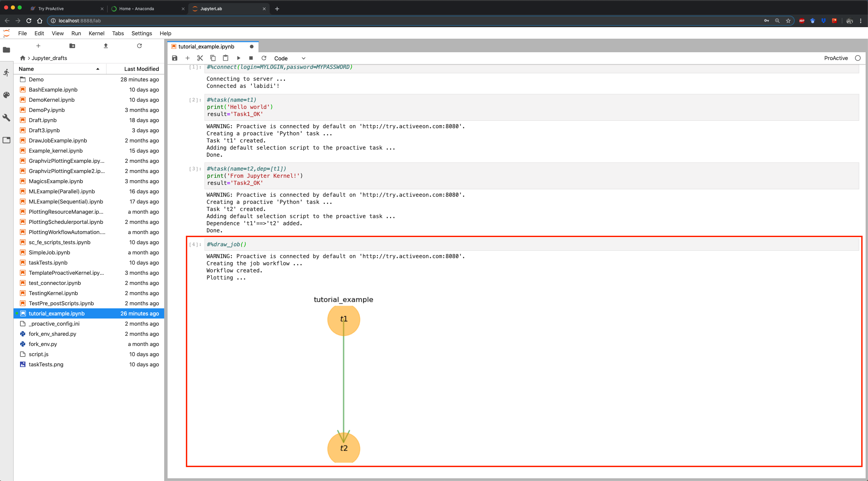This screenshot has width=868, height=481.
Task: Open a new browser tab
Action: [x=277, y=9]
